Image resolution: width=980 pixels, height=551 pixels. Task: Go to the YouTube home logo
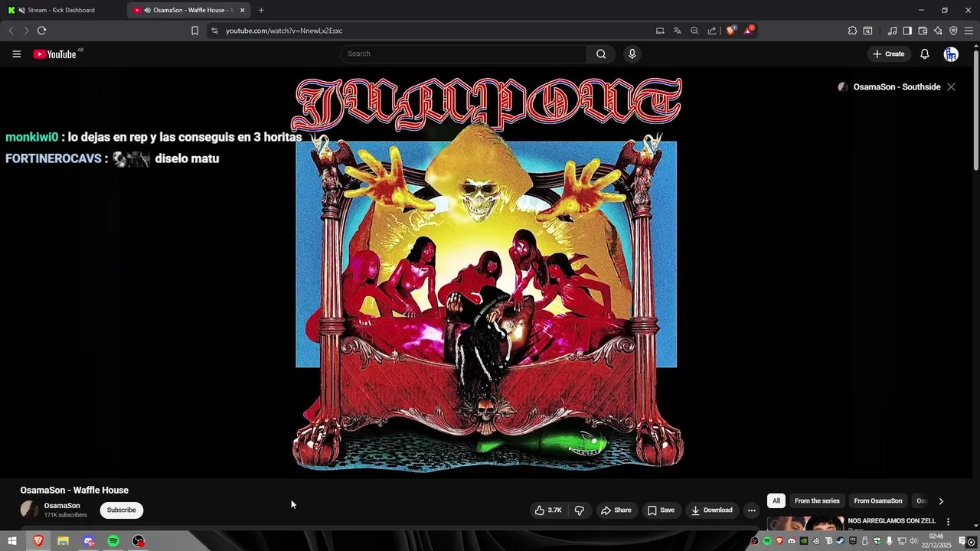pos(55,54)
